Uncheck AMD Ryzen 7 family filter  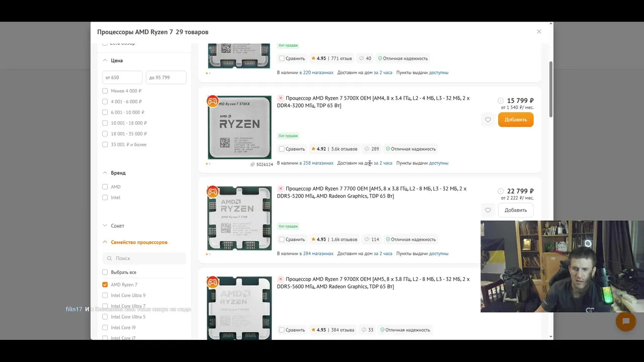click(x=105, y=285)
